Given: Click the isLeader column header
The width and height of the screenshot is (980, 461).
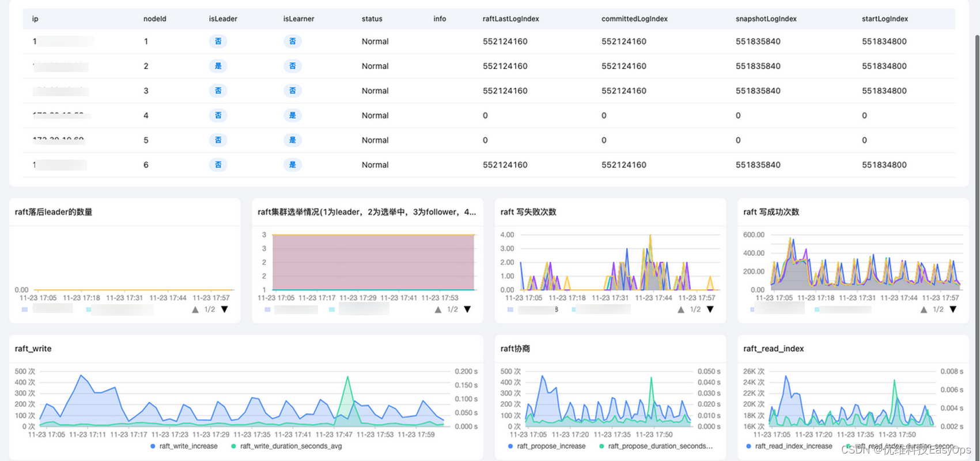Looking at the screenshot, I should coord(223,19).
